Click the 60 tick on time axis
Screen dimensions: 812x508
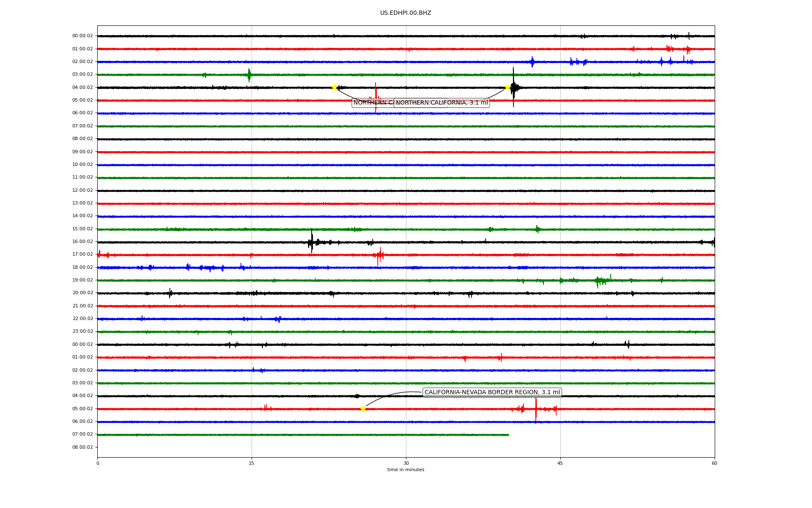click(714, 463)
